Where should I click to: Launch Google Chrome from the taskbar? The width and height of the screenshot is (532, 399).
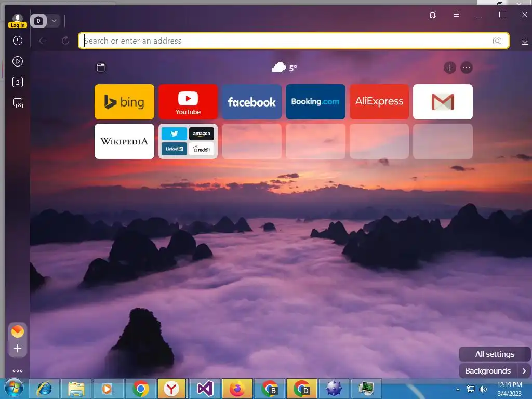click(140, 389)
